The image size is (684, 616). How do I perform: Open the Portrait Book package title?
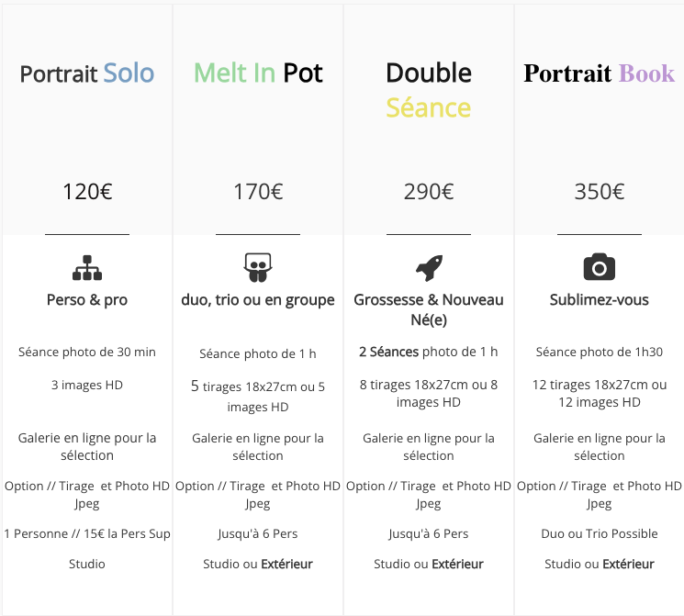click(600, 73)
